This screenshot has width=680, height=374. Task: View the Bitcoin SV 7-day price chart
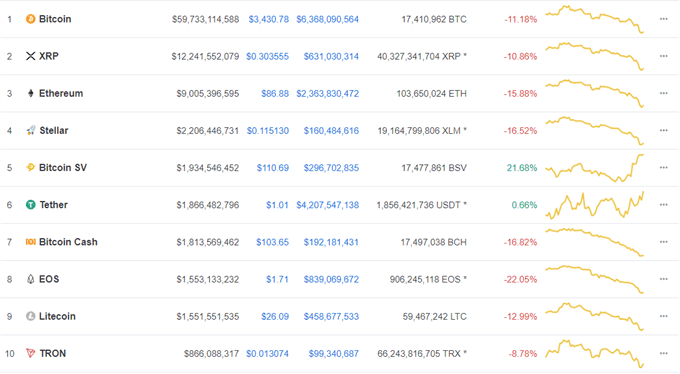595,168
